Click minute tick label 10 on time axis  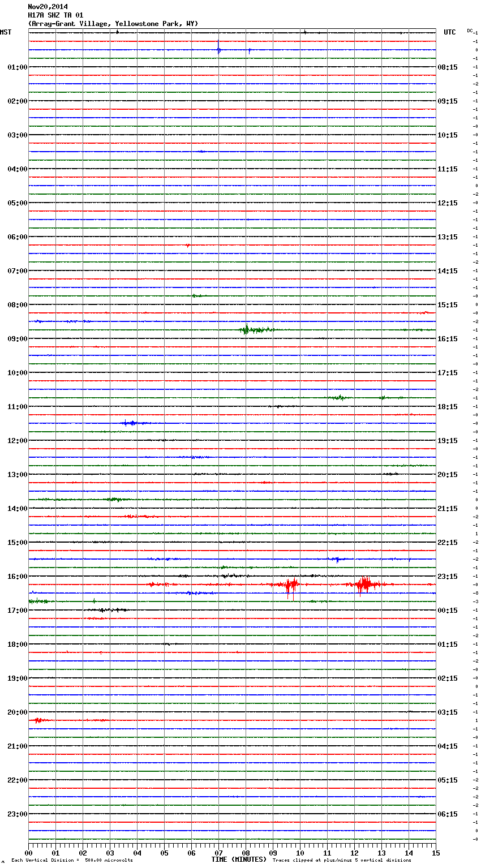point(300,853)
